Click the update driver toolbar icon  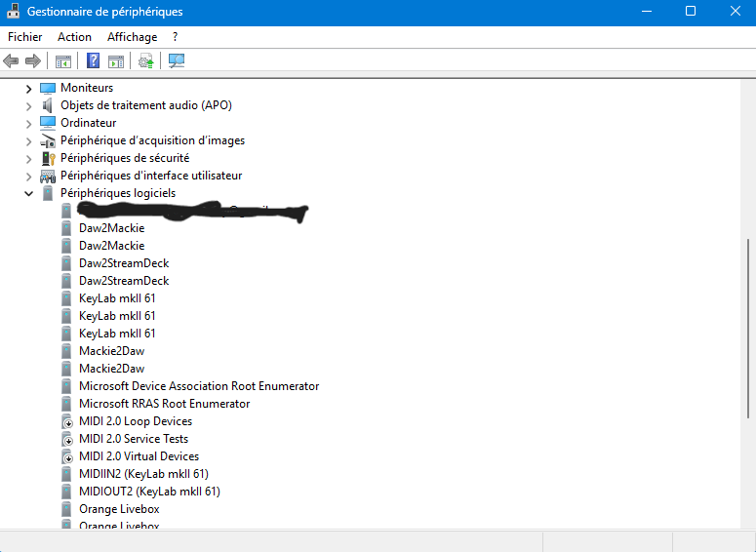click(x=146, y=61)
